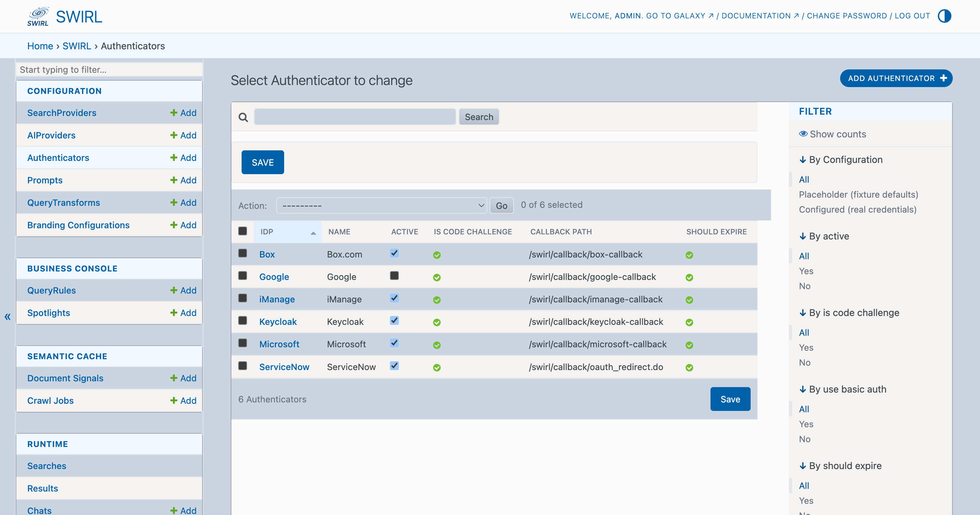The width and height of the screenshot is (980, 515).
Task: Open Prompts in the sidebar
Action: point(45,180)
